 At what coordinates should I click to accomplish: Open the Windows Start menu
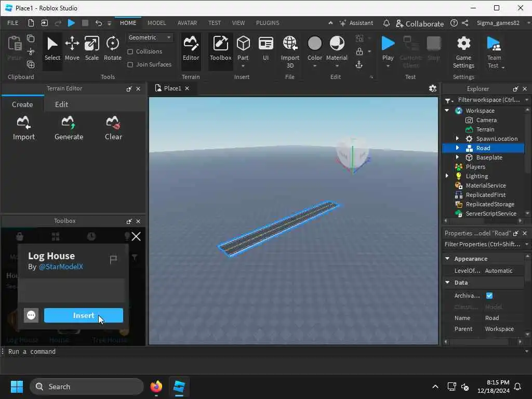point(17,387)
